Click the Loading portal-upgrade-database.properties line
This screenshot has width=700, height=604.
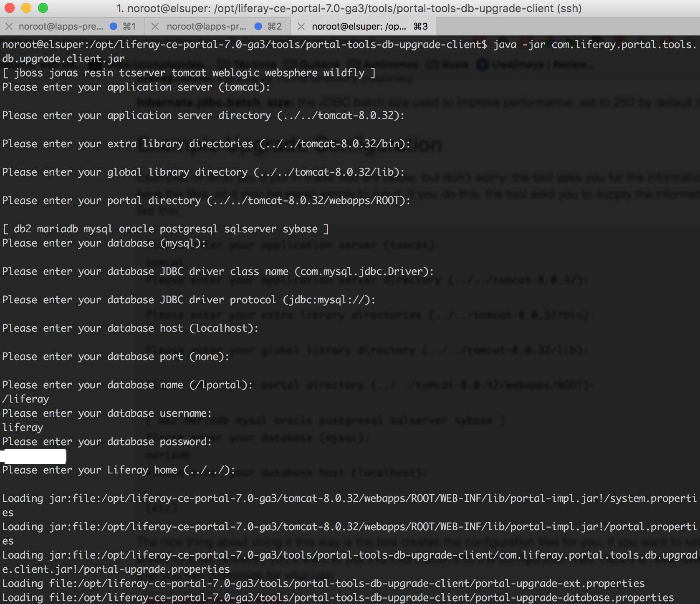point(338,597)
